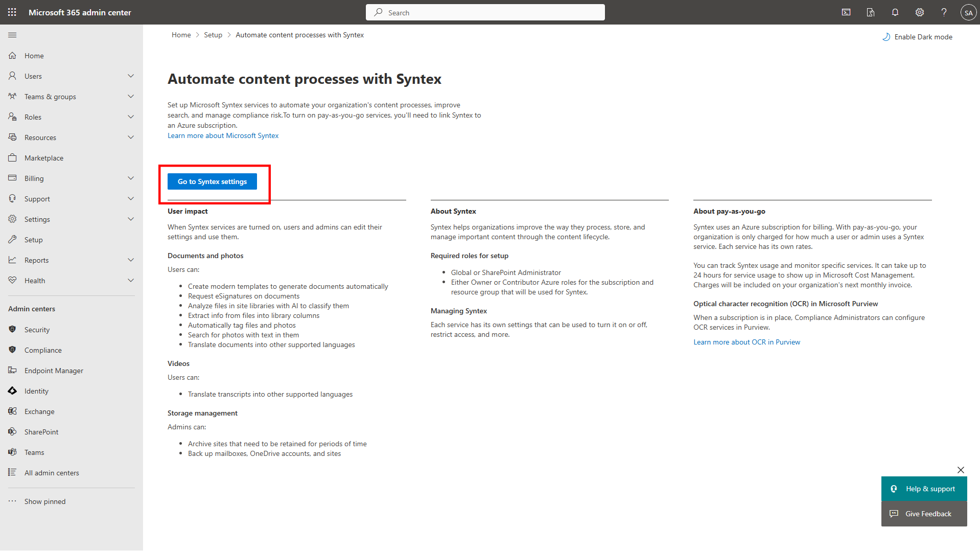Click the Reports chart icon
The width and height of the screenshot is (980, 551).
click(12, 260)
